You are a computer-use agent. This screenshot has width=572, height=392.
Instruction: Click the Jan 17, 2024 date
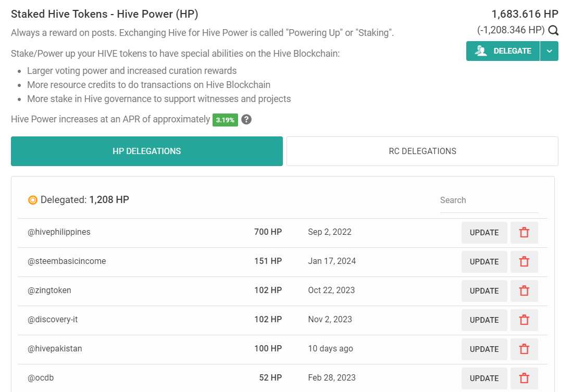click(x=332, y=261)
